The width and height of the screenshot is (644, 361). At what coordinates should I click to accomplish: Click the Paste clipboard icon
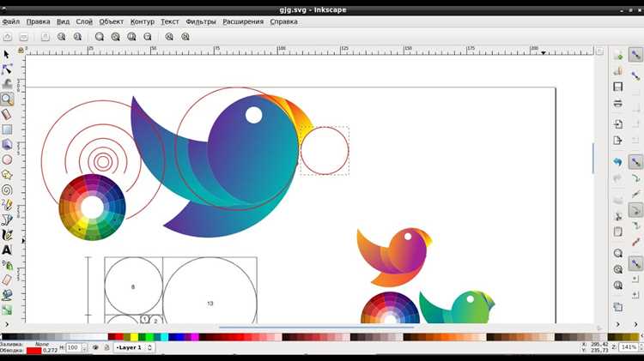tap(617, 232)
